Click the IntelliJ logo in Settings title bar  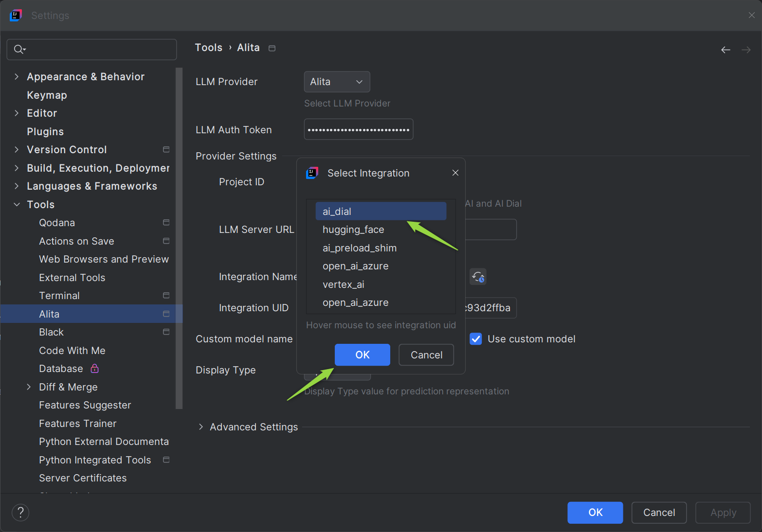pos(16,15)
